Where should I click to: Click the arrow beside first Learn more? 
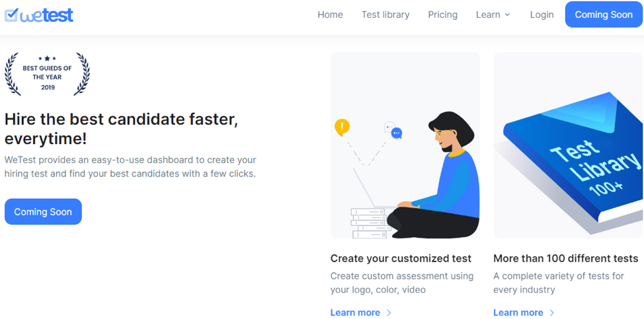pyautogui.click(x=389, y=312)
